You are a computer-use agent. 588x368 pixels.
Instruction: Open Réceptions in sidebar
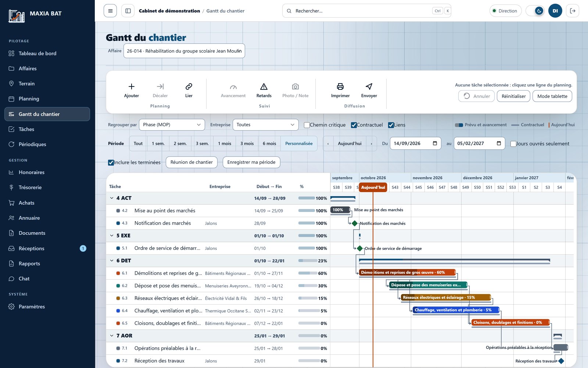tap(47, 248)
